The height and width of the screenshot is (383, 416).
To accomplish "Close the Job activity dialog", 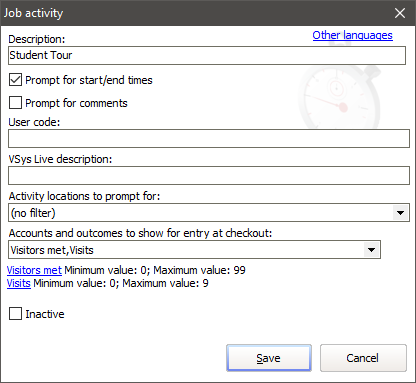I will pos(399,13).
